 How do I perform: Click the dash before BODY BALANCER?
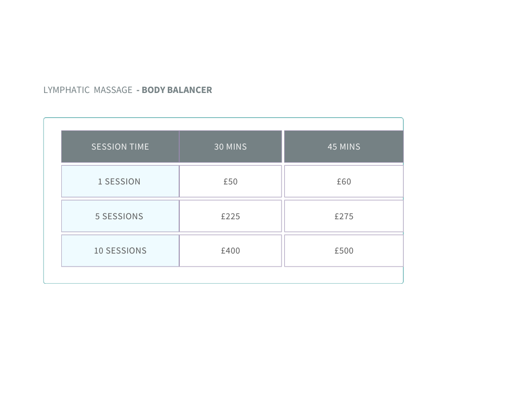138,90
